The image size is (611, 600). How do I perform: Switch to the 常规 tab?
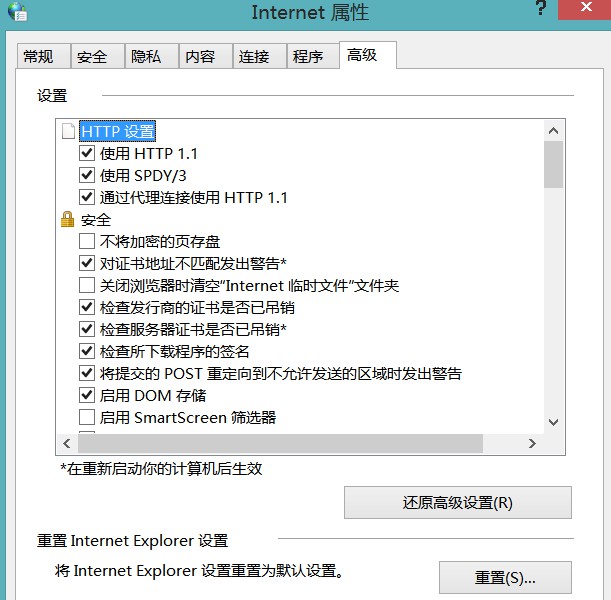click(x=44, y=56)
